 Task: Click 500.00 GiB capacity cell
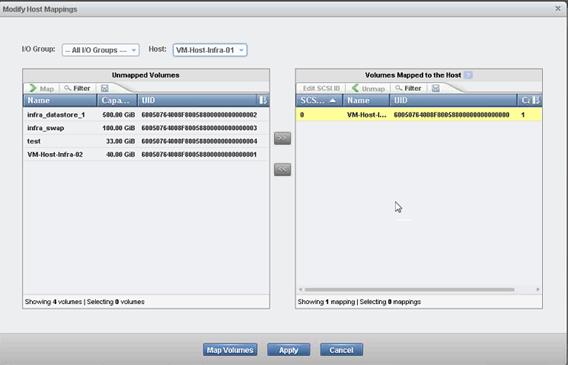pyautogui.click(x=118, y=115)
